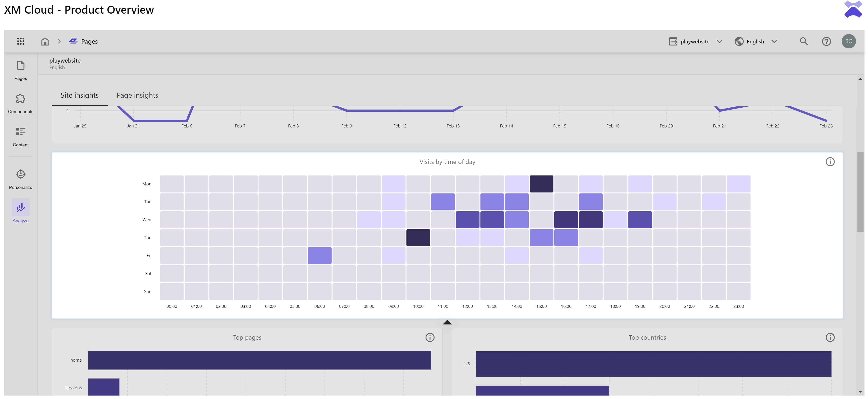Open Content in the left sidebar
The image size is (868, 399).
21,136
